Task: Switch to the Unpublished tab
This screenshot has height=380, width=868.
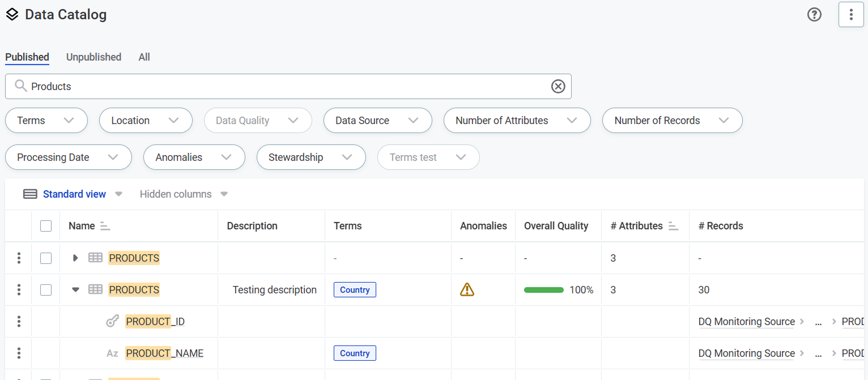Action: [93, 57]
